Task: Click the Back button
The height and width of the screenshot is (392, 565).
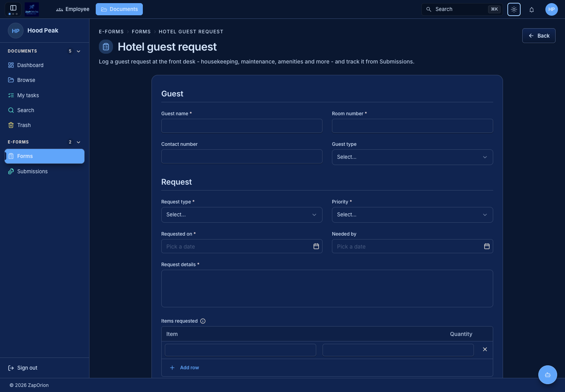Action: (x=539, y=36)
